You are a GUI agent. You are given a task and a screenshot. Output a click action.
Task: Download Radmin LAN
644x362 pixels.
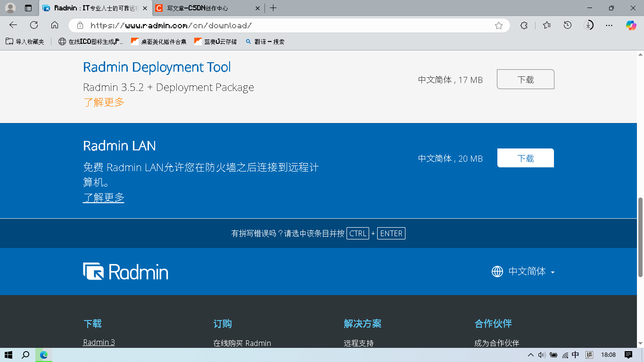coord(526,158)
